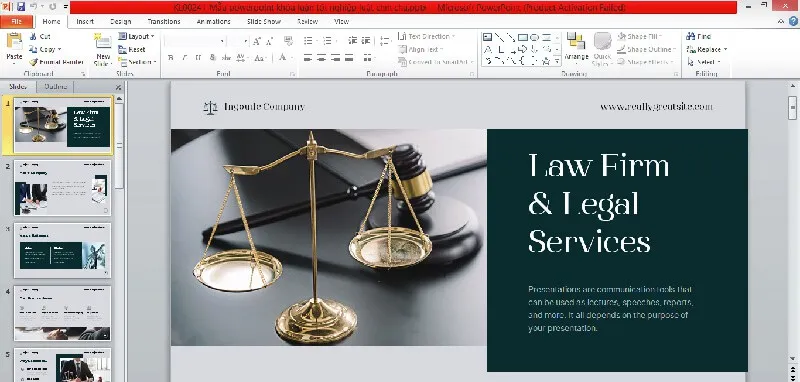The width and height of the screenshot is (800, 382).
Task: Click the Increase List Level indent icon
Action: [x=366, y=41]
